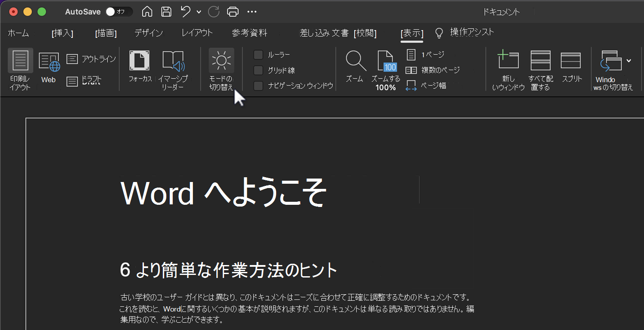
Task: Click the subheading 6 より簡単な作業方法のヒント
Action: 228,271
